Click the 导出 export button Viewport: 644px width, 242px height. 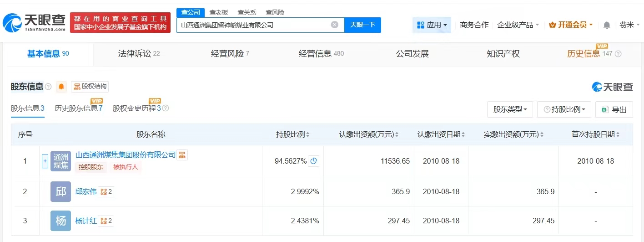[614, 109]
